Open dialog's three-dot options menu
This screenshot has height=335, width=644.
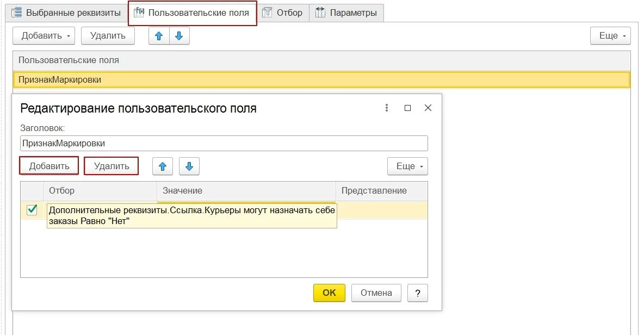387,108
